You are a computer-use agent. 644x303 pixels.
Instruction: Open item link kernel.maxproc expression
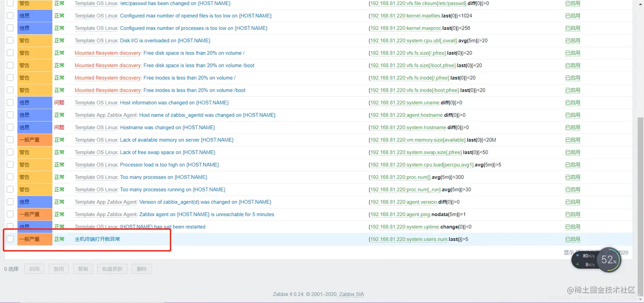tap(405, 28)
